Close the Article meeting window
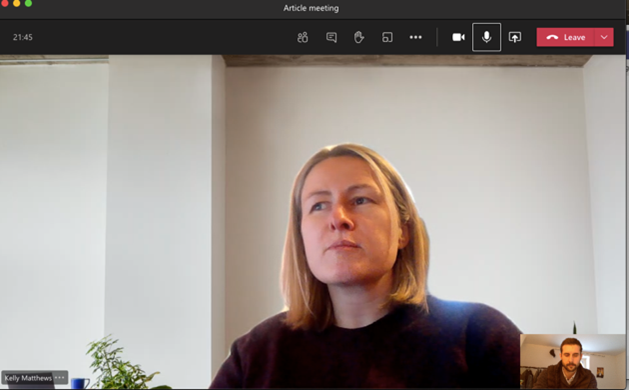Image resolution: width=629 pixels, height=390 pixels. click(x=4, y=3)
